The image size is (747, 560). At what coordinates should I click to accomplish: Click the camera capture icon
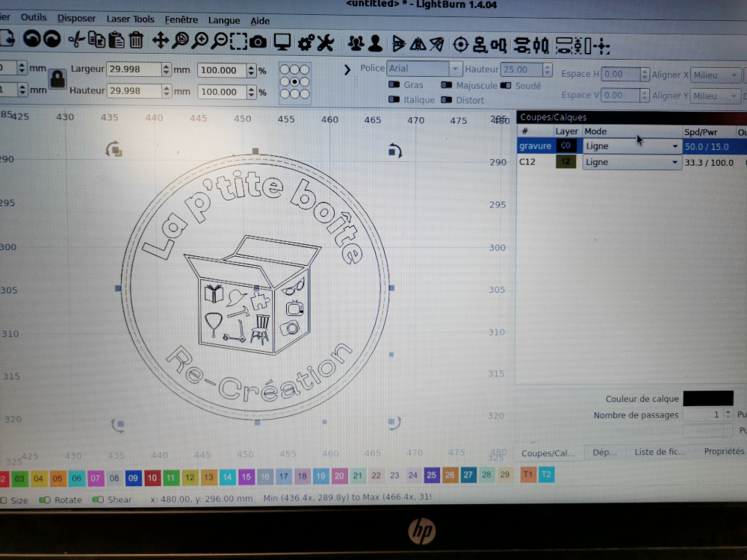258,41
